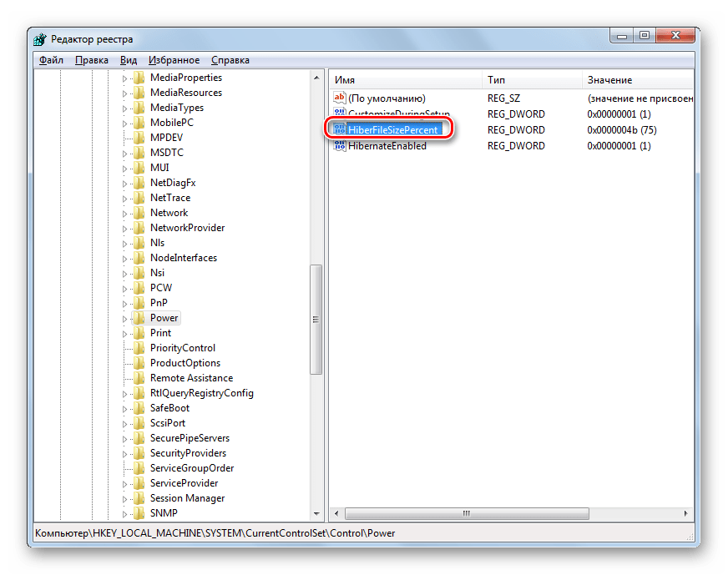Click the tree pane vertical scrollbar thumb
The height and width of the screenshot is (575, 728).
click(x=316, y=320)
